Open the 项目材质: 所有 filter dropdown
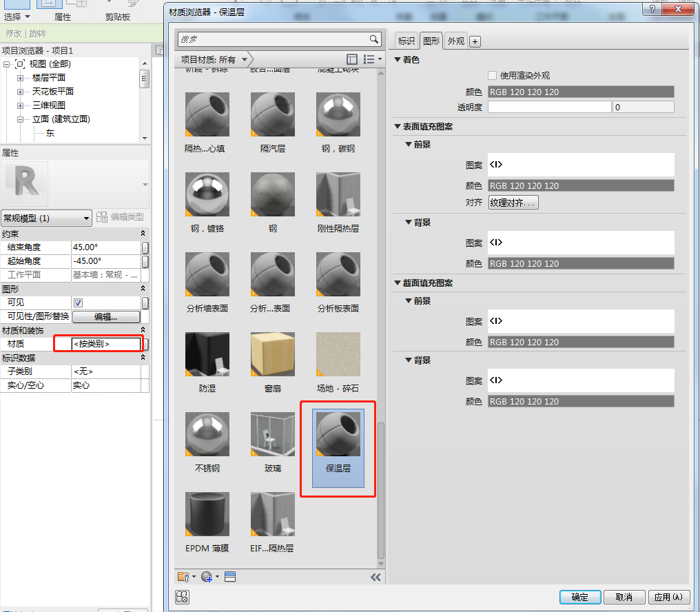This screenshot has height=612, width=700. coord(214,59)
